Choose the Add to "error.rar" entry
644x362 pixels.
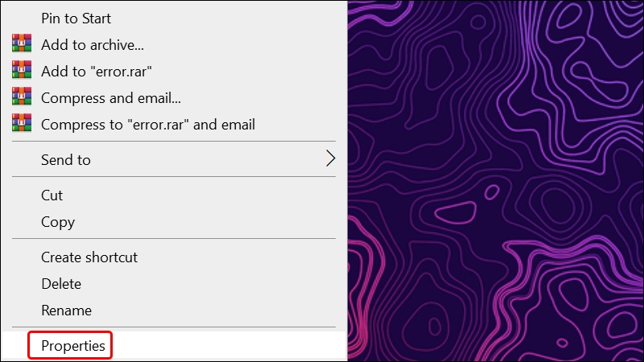pyautogui.click(x=97, y=71)
